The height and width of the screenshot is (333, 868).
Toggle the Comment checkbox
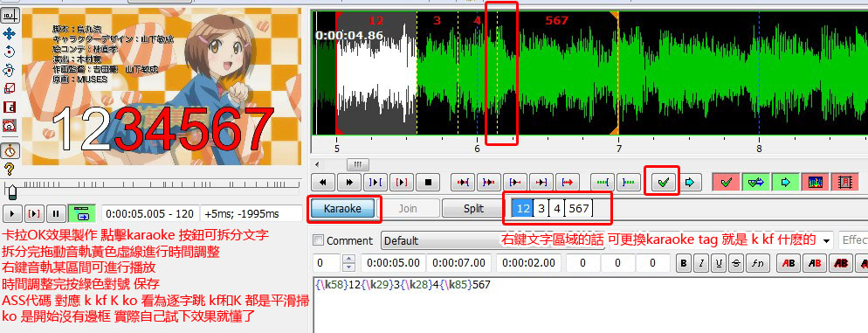point(318,240)
